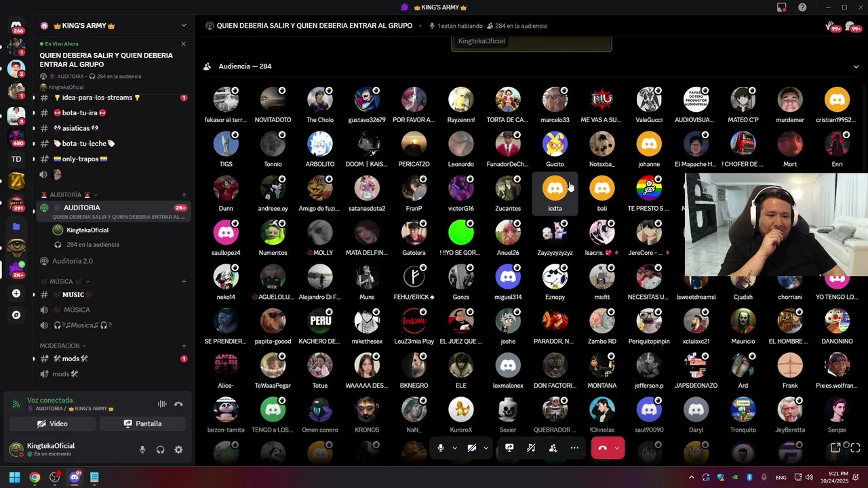Click move to audience icon in call toolbar

tap(553, 448)
